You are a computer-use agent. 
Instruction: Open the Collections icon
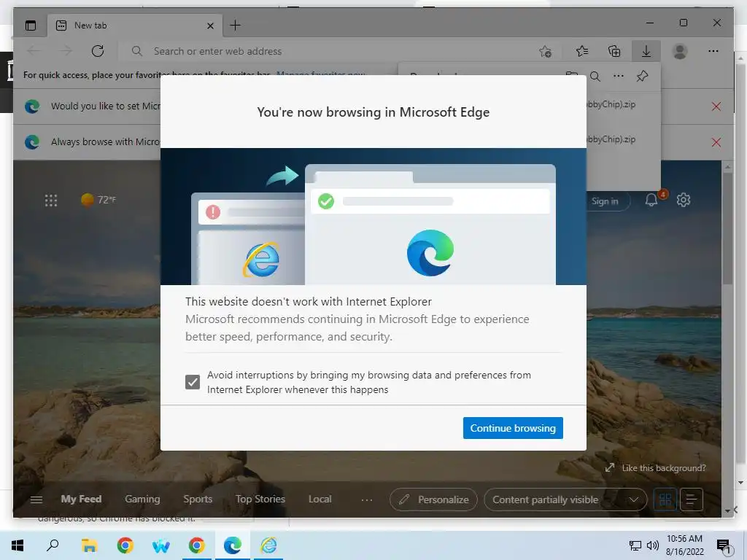tap(614, 51)
